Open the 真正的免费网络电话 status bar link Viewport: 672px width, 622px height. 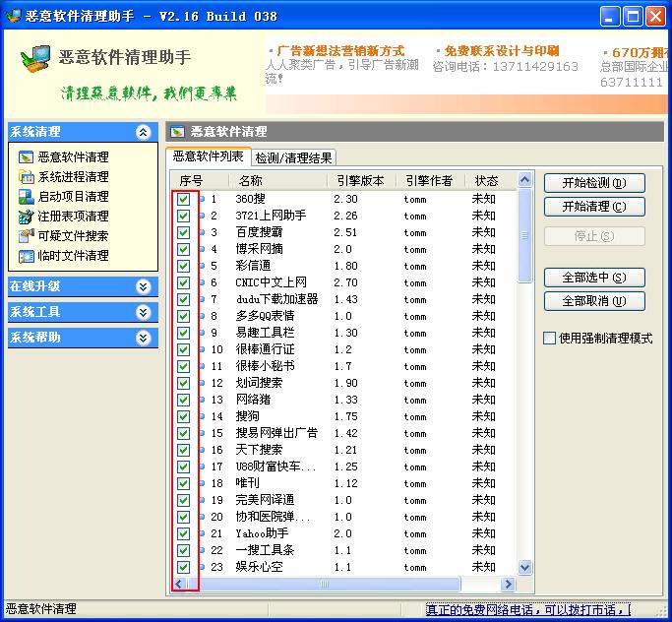pos(528,609)
